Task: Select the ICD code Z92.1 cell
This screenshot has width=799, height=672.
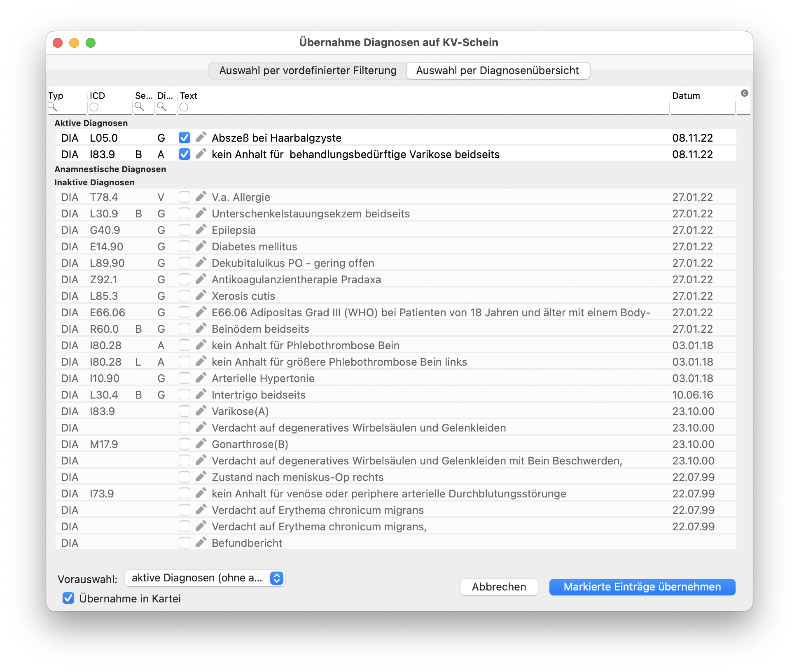Action: pos(103,279)
